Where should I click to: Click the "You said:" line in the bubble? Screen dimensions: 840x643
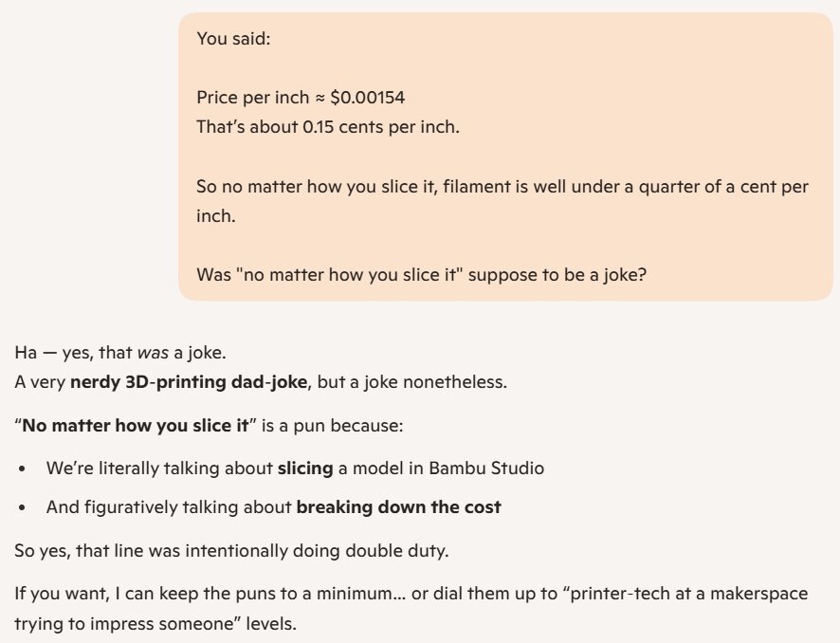(233, 39)
